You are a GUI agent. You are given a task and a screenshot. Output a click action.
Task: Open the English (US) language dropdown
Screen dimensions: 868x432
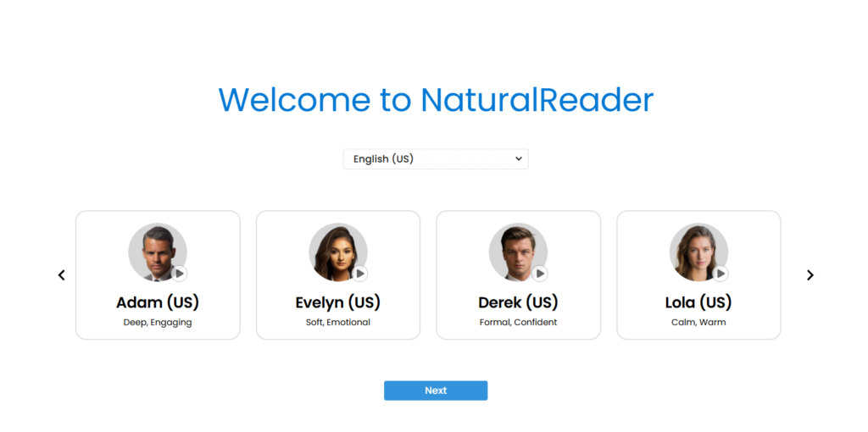point(436,159)
